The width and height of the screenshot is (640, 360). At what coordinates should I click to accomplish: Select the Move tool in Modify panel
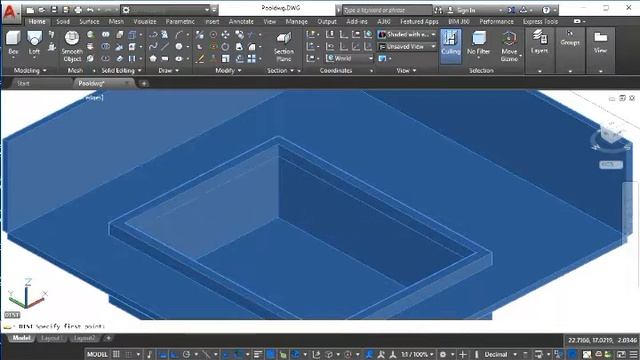[x=225, y=35]
